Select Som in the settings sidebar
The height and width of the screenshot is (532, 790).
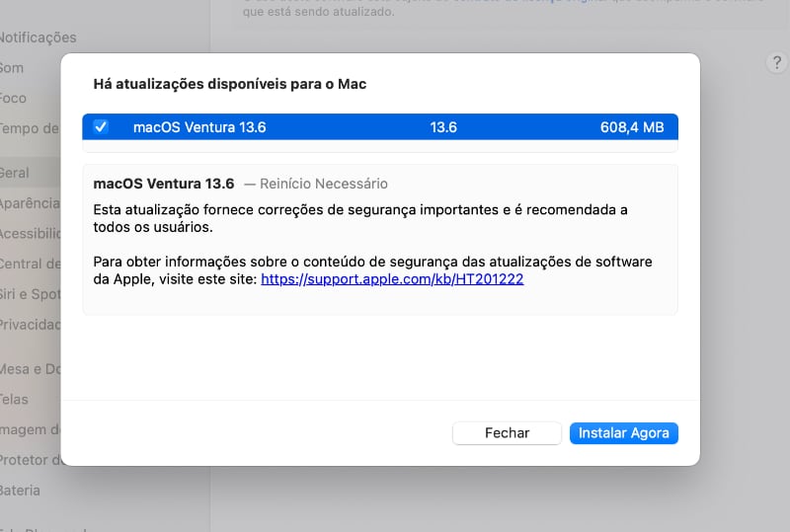pyautogui.click(x=12, y=68)
